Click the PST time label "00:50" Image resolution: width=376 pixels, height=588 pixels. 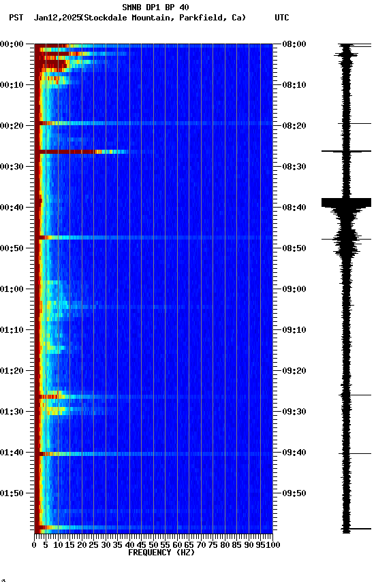pos(12,248)
